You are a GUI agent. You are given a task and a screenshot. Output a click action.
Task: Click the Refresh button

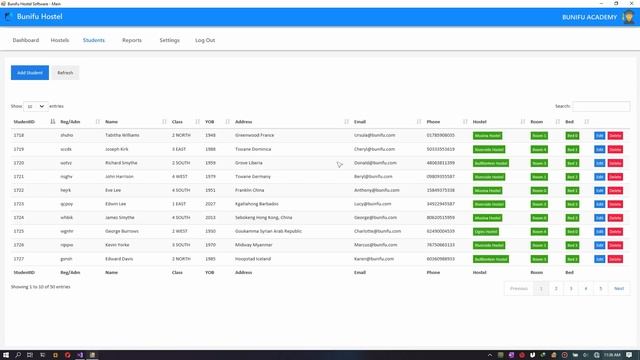click(65, 73)
